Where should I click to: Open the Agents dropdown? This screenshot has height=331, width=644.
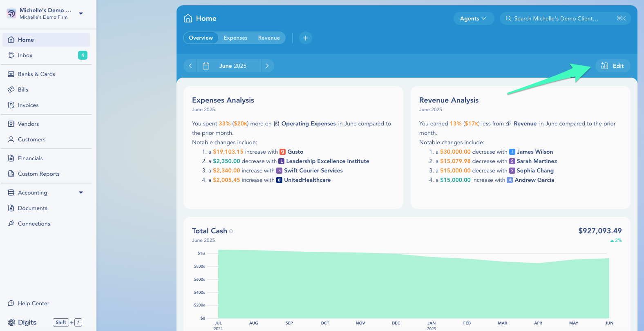click(473, 18)
